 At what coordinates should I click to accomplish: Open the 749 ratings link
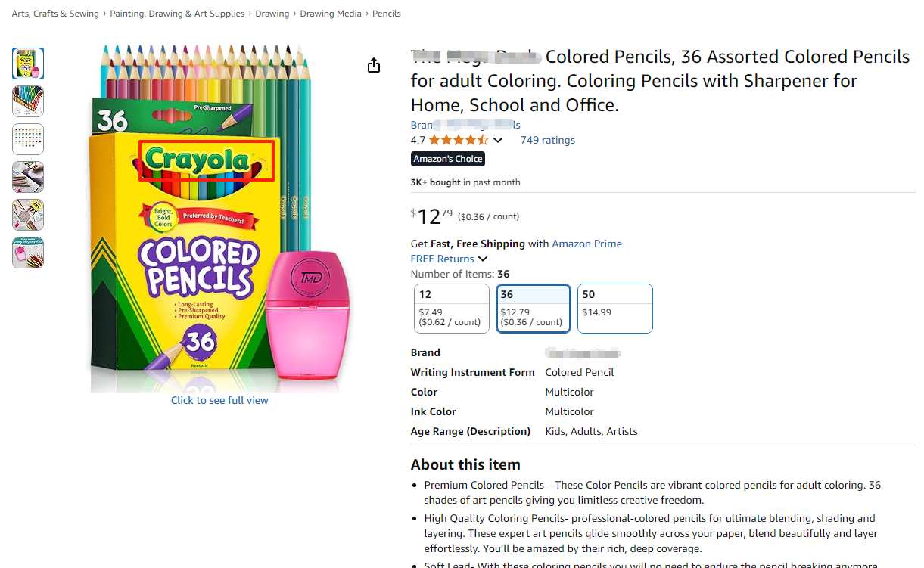tap(547, 140)
